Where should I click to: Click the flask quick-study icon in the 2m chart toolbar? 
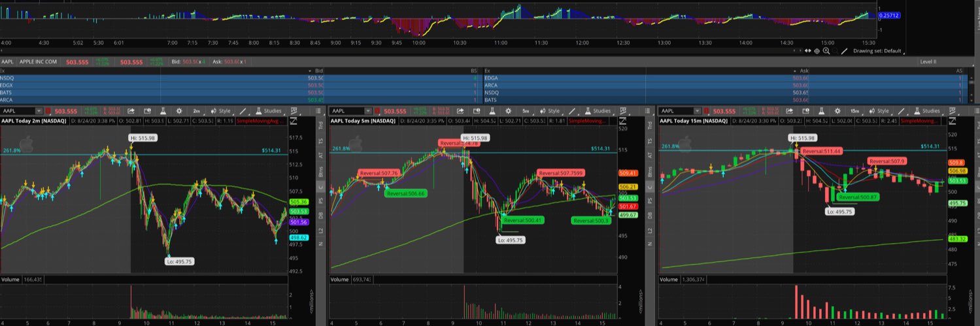point(163,111)
